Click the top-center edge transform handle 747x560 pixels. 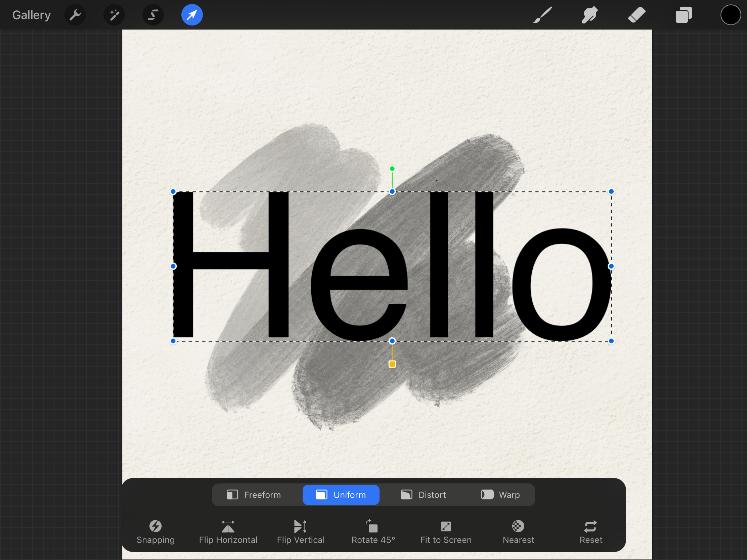tap(392, 191)
